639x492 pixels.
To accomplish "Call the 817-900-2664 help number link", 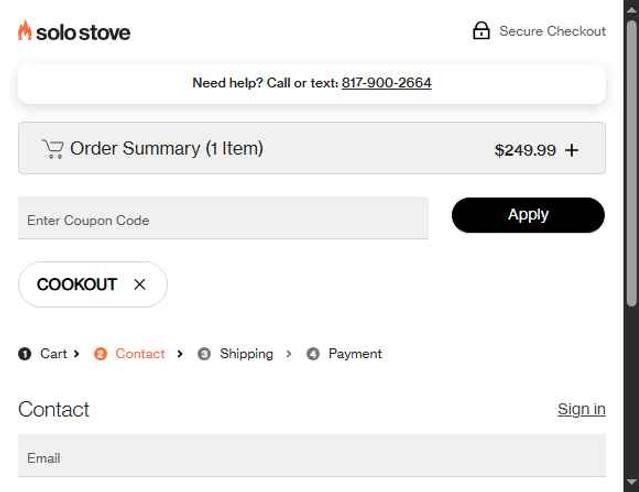I will point(386,83).
